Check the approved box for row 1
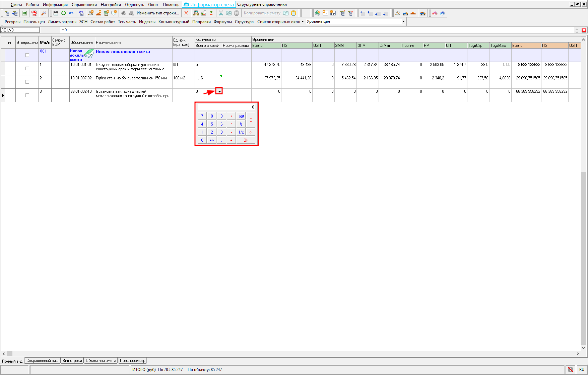 pyautogui.click(x=27, y=69)
